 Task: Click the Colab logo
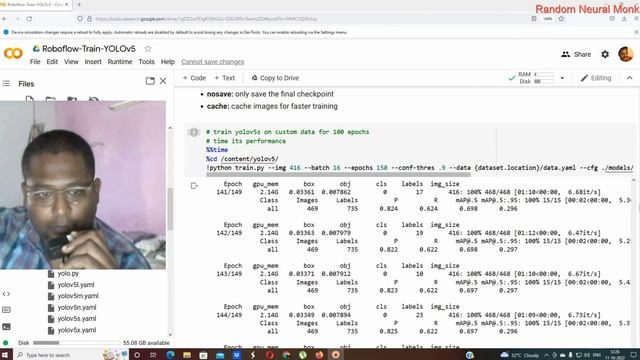13,53
